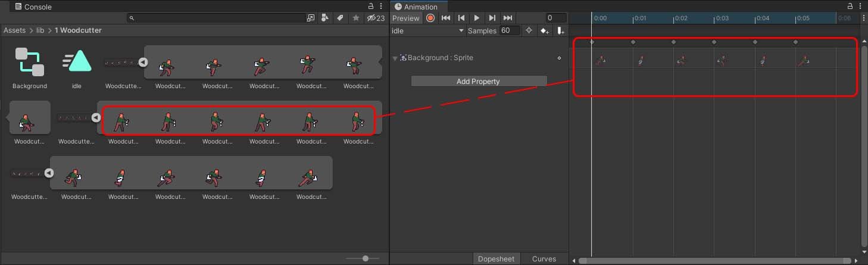Image resolution: width=868 pixels, height=265 pixels.
Task: Go to the next keyframe
Action: click(x=492, y=18)
